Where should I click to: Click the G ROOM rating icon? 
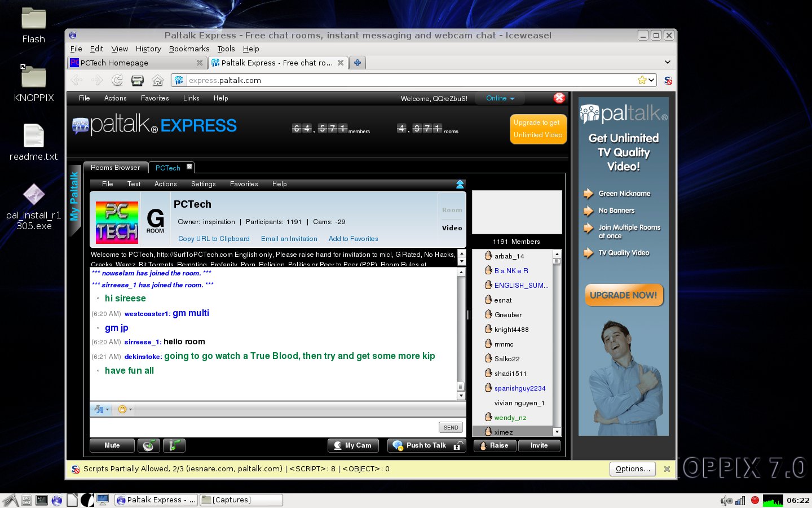point(155,220)
